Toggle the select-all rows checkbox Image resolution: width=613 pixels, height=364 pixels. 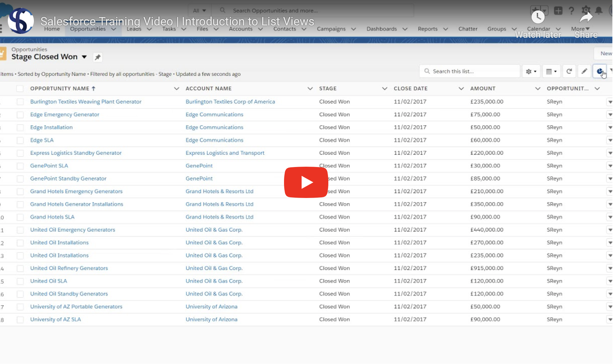20,89
